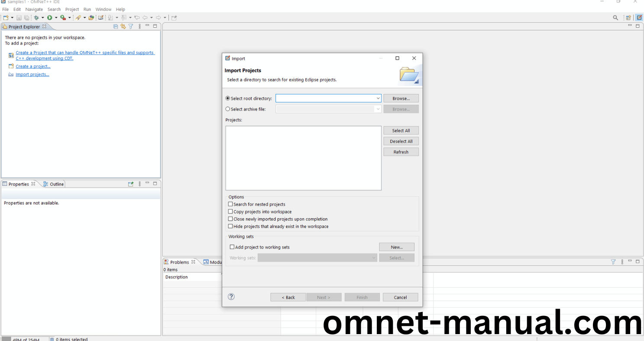This screenshot has height=341, width=644.
Task: Collapse all in Project Explorer
Action: point(116,26)
